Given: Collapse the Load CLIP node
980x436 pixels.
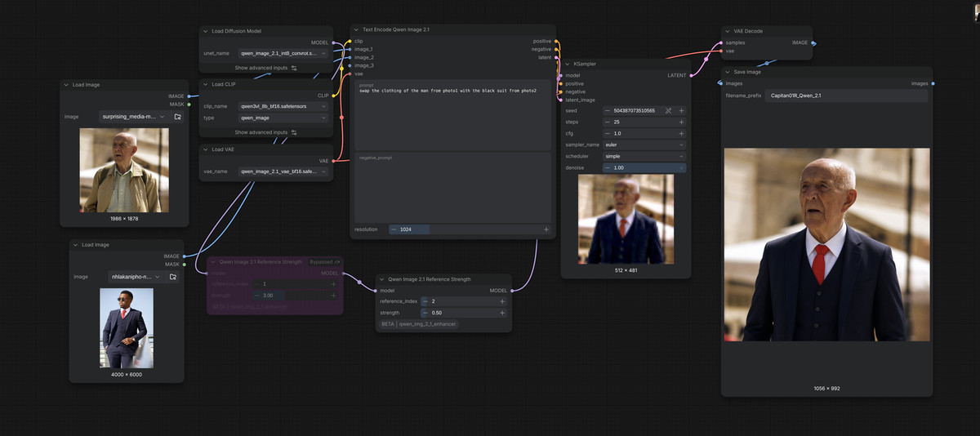Looking at the screenshot, I should pos(205,84).
